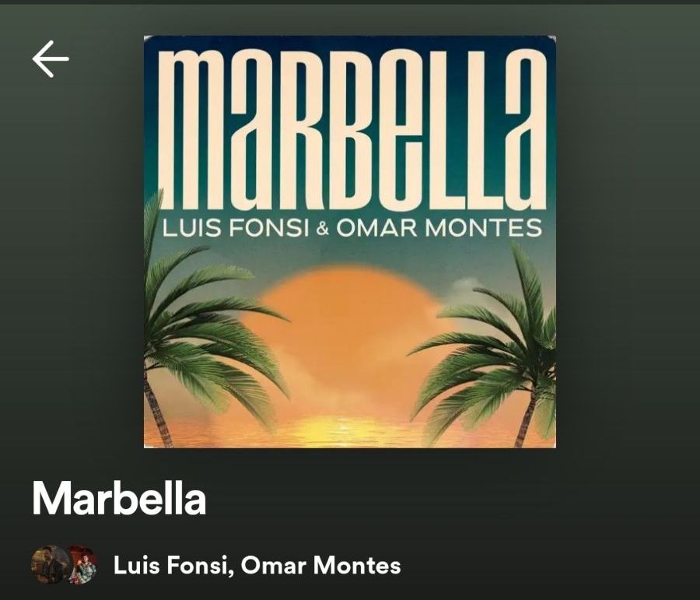Go back using the left arrow icon
The width and height of the screenshot is (700, 600).
pyautogui.click(x=51, y=58)
